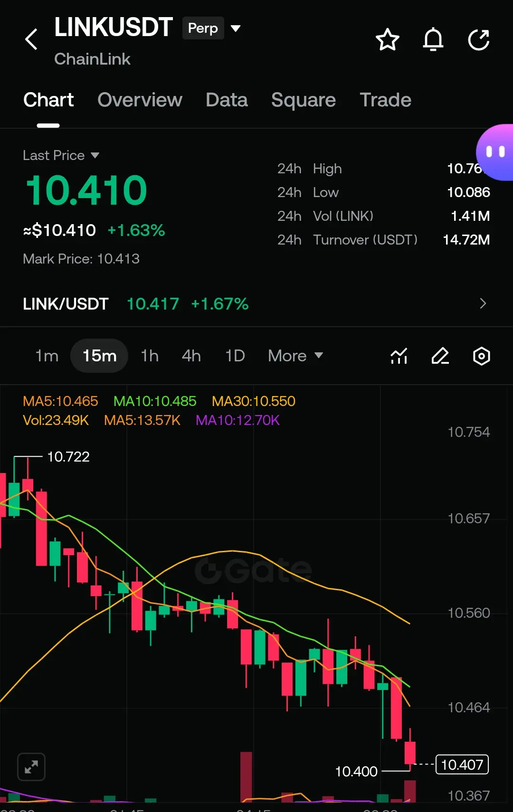This screenshot has height=812, width=513.
Task: Open the purple assistant bubble
Action: click(495, 152)
